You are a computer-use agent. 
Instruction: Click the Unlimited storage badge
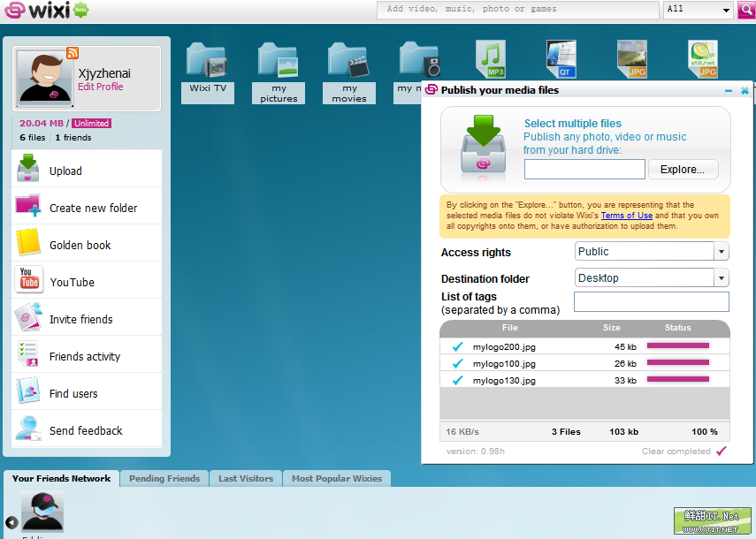pos(92,124)
